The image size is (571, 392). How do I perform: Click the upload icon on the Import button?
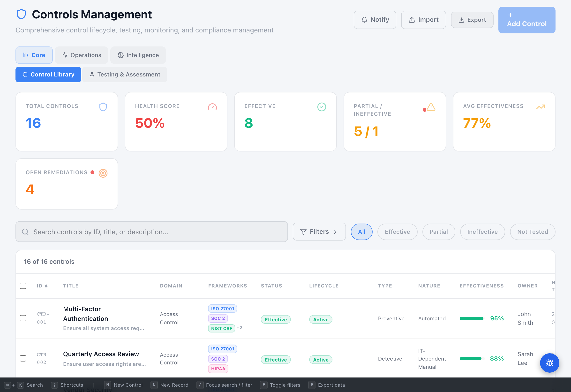pyautogui.click(x=412, y=20)
